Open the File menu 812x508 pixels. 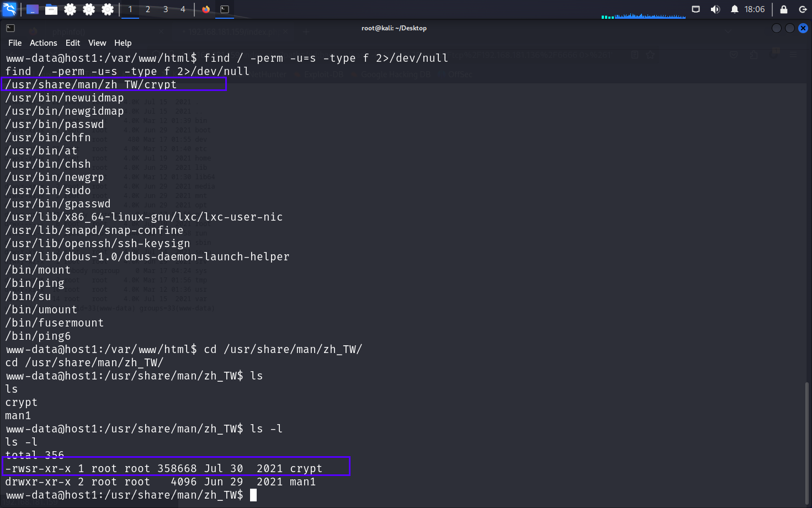pos(15,43)
